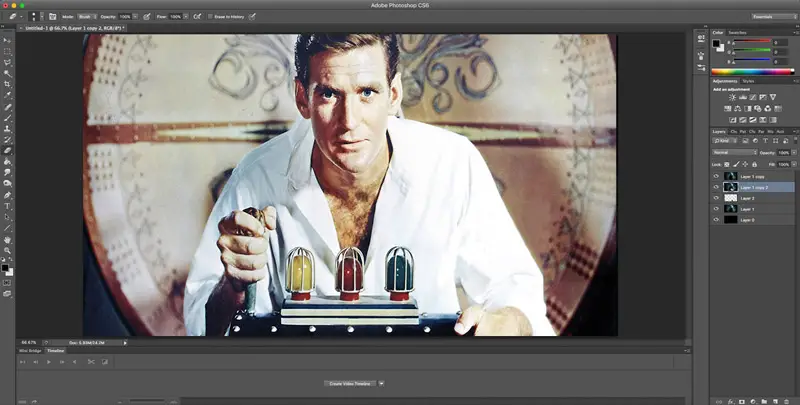Open the layer Opacity dropdown arrow
800x405 pixels.
(794, 153)
